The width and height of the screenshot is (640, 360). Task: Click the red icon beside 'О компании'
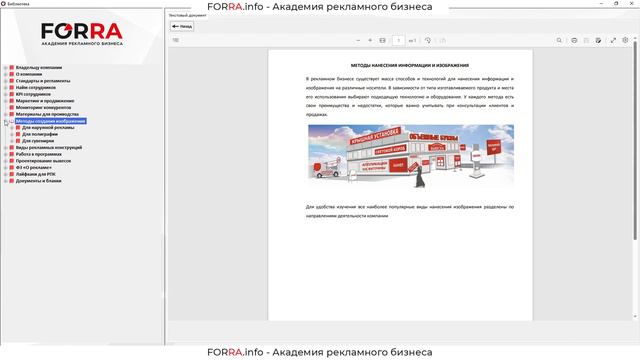pyautogui.click(x=12, y=74)
